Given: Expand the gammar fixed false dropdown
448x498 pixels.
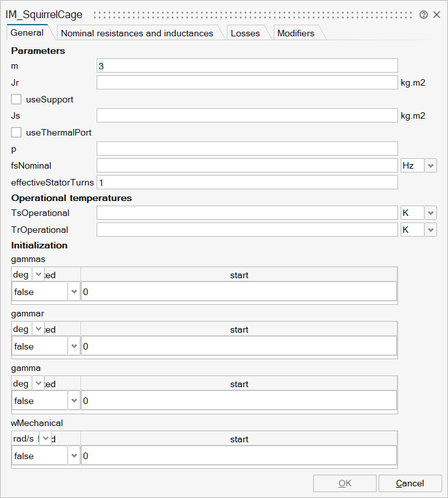Looking at the screenshot, I should (74, 346).
